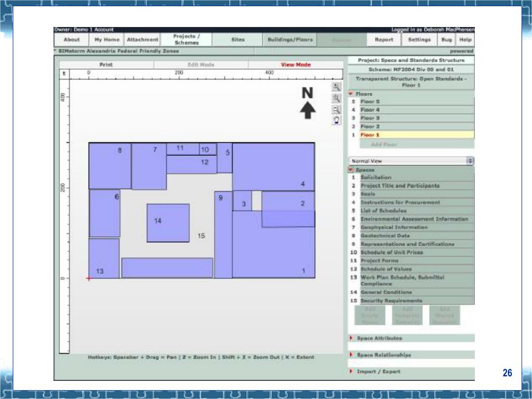Click room 13 on the floor plan
The width and height of the screenshot is (532, 399).
104,259
